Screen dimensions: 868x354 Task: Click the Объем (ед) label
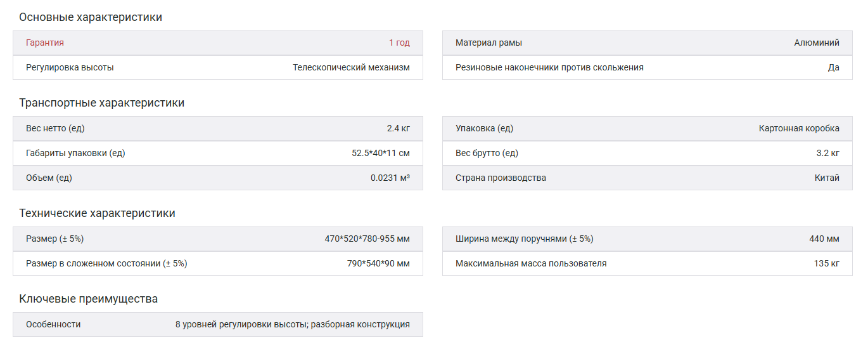(49, 178)
